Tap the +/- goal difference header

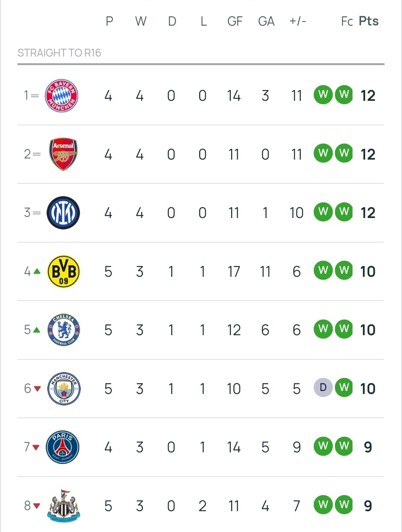tap(298, 21)
